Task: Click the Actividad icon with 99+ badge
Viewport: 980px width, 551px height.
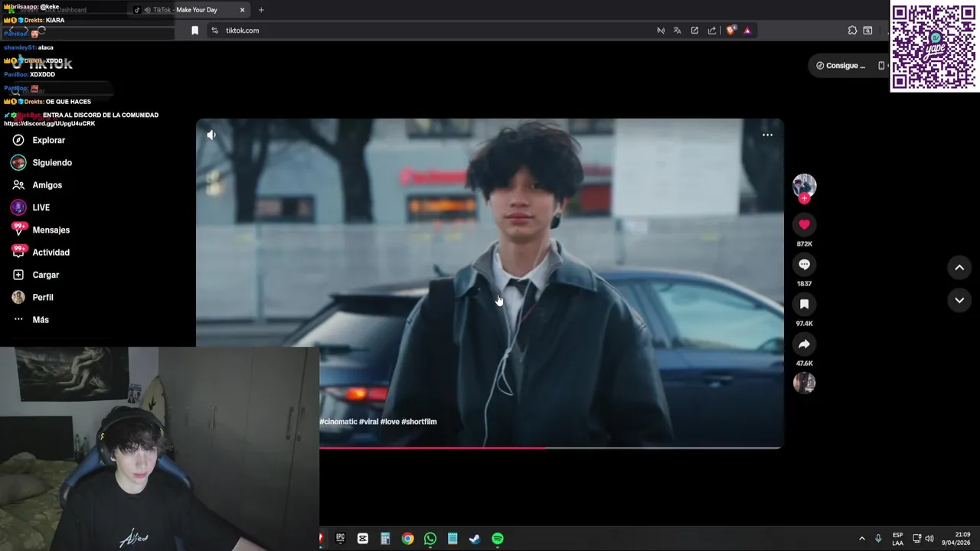Action: pos(18,252)
